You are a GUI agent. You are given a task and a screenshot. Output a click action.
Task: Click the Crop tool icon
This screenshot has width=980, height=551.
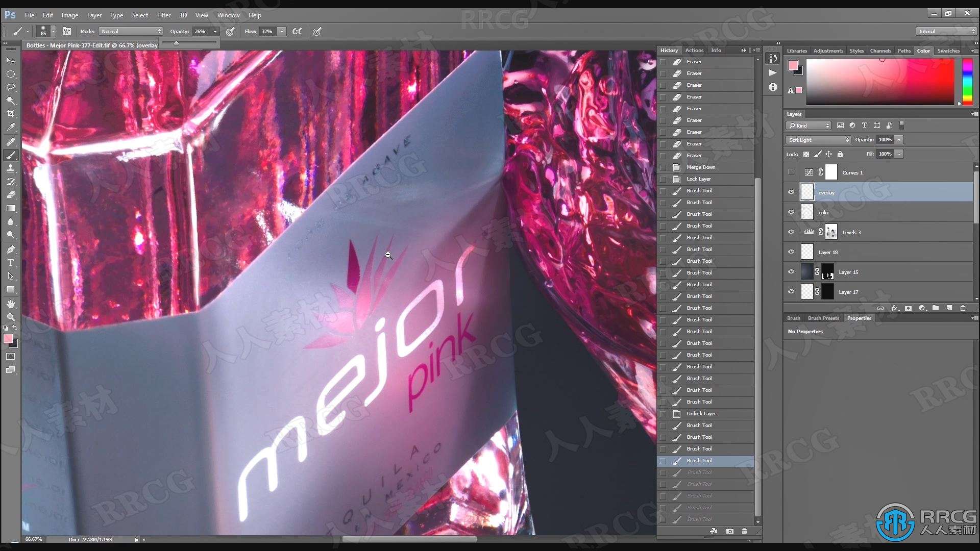coord(9,114)
